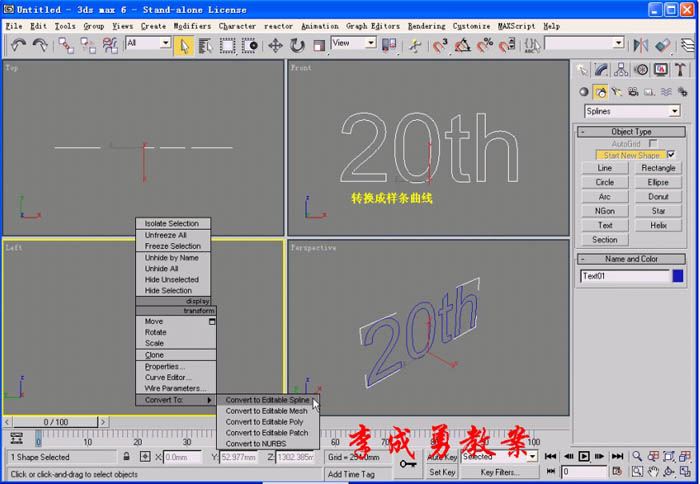
Task: Click Use Pivot Point Center icon
Action: [x=389, y=45]
